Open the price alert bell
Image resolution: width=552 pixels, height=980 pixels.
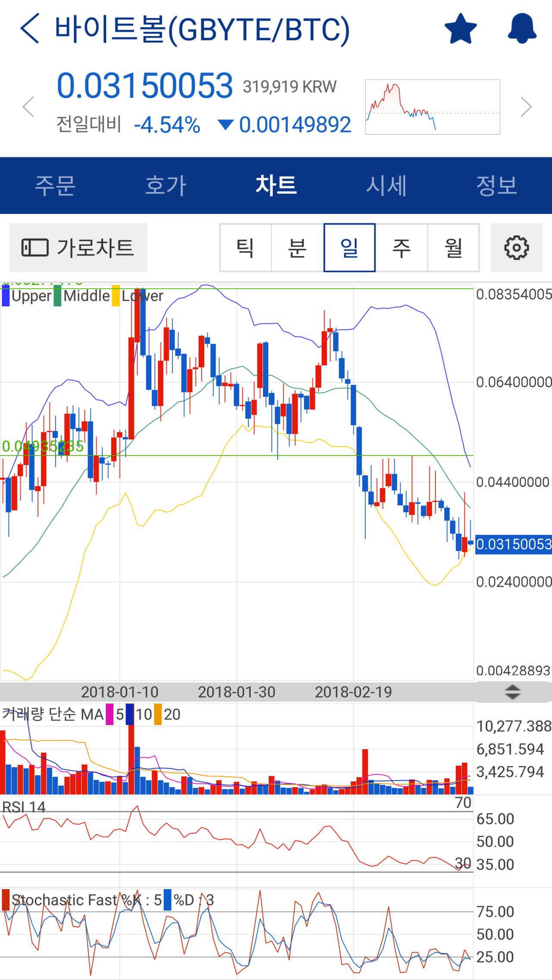pos(522,29)
